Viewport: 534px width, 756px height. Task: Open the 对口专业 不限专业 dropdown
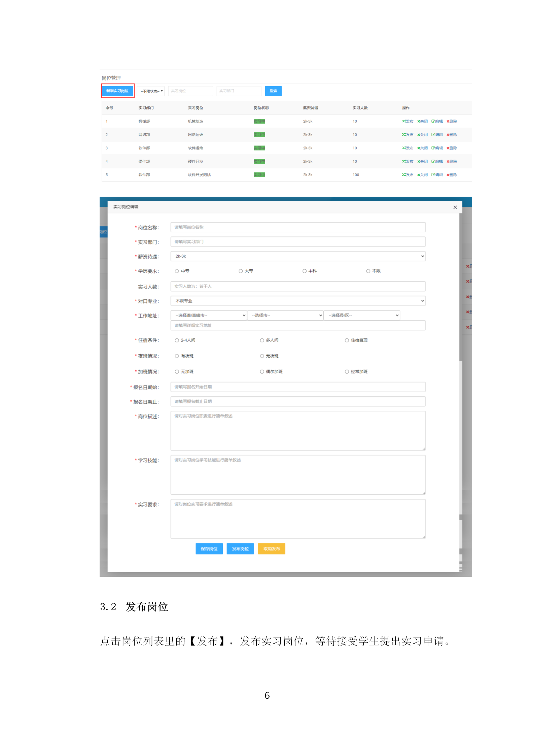click(x=298, y=301)
